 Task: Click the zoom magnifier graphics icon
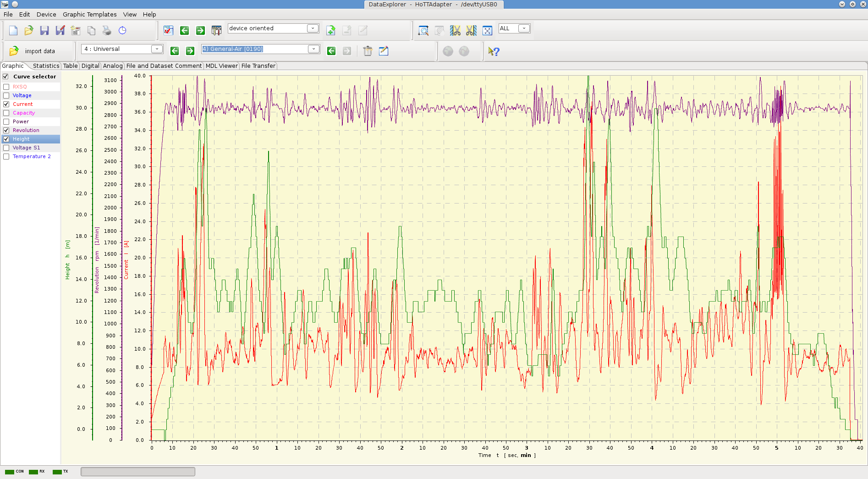423,31
